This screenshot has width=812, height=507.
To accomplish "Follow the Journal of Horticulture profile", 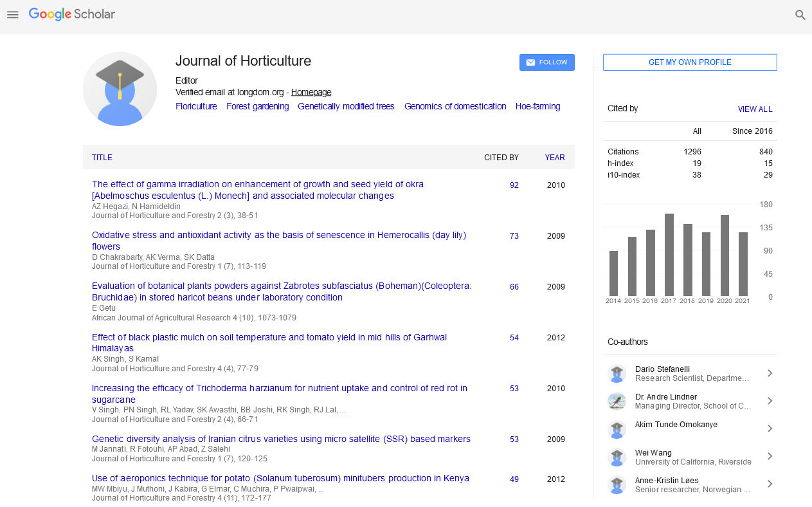I will point(547,62).
